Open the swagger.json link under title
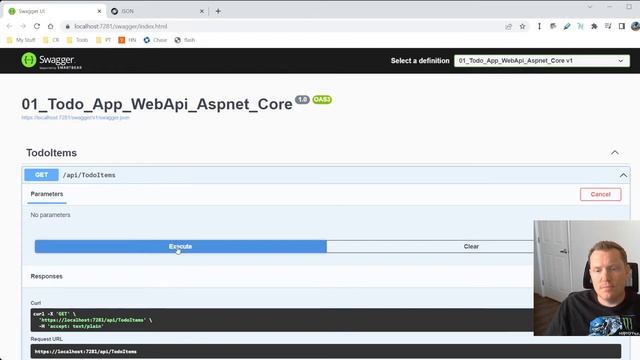The height and width of the screenshot is (360, 640). coord(76,118)
